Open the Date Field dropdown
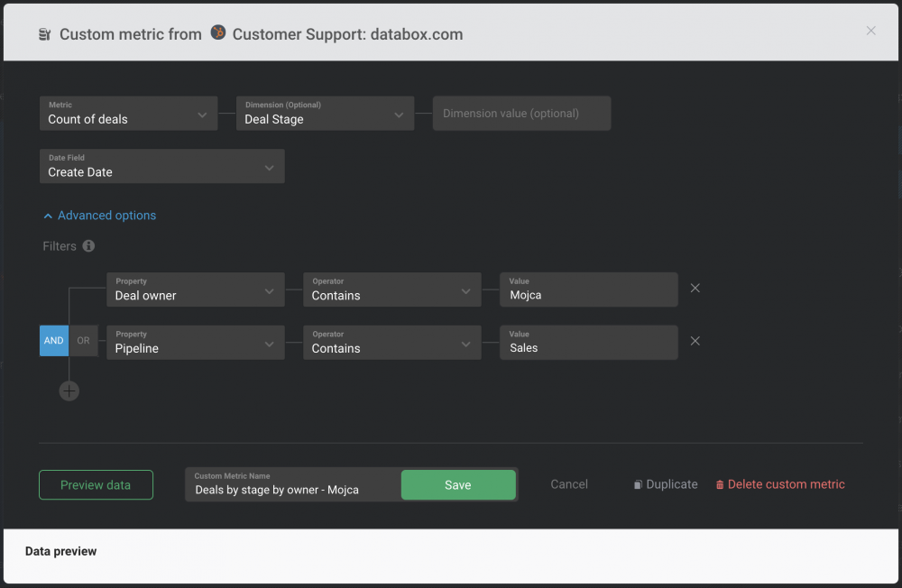Viewport: 902px width, 588px height. coord(162,167)
